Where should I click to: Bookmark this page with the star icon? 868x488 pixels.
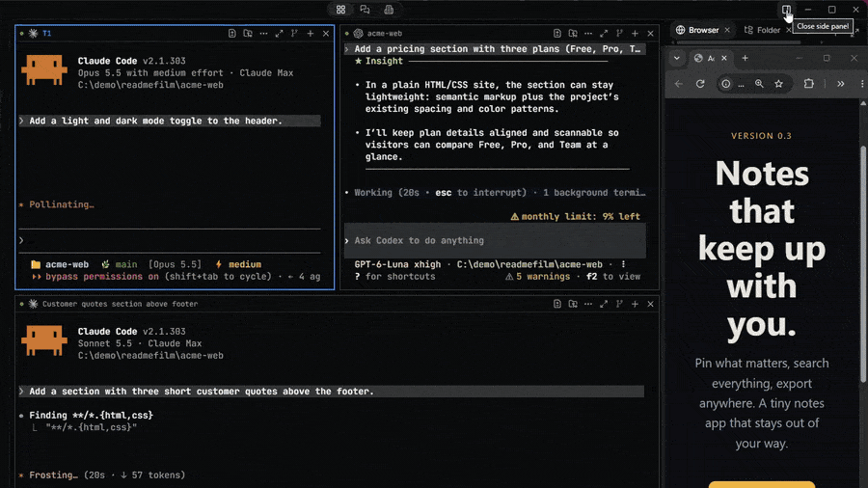(x=779, y=84)
